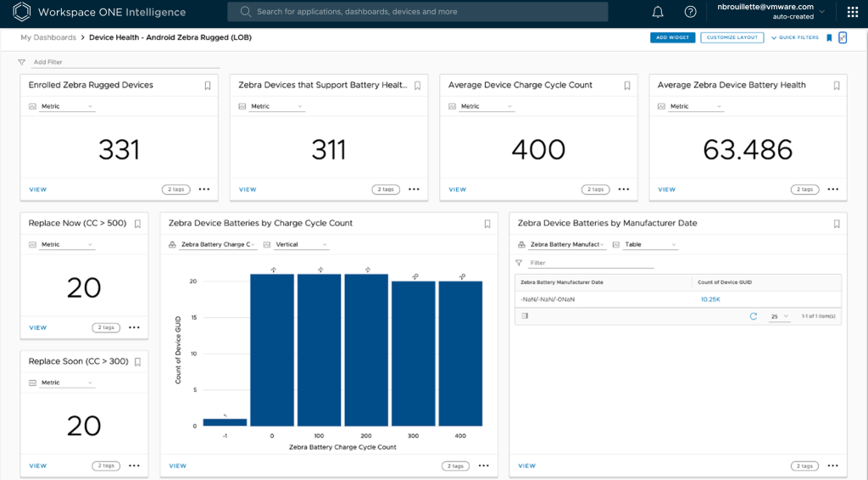
Task: Open more options for Manufacturer Date widget
Action: coord(833,466)
